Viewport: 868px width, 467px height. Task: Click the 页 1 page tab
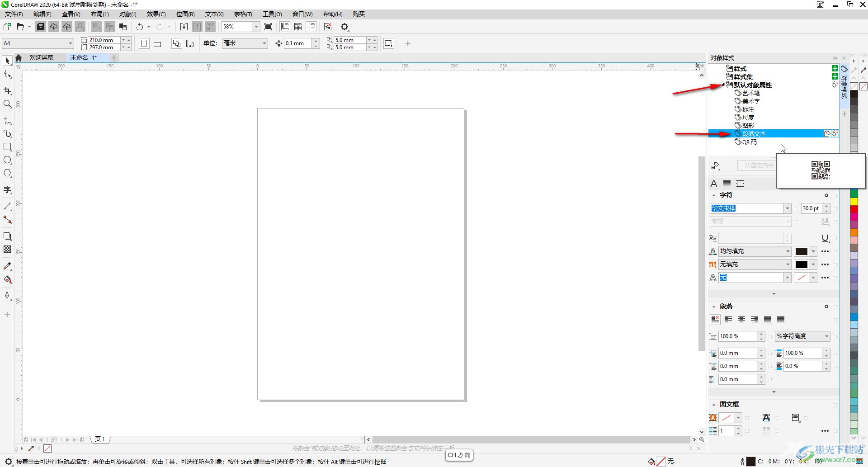click(x=100, y=439)
